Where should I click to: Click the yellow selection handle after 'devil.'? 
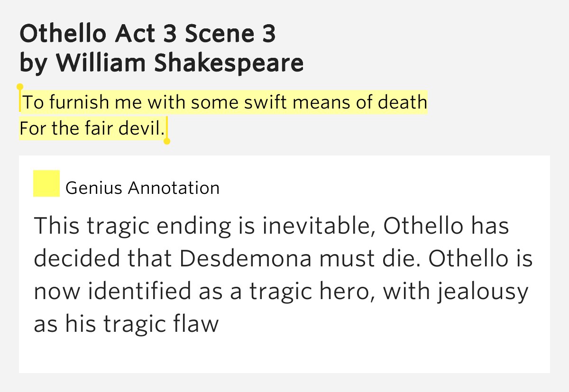pyautogui.click(x=167, y=141)
